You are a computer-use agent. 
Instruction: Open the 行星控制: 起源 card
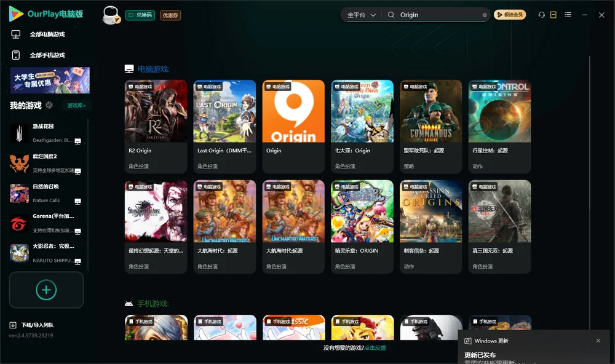pyautogui.click(x=499, y=126)
